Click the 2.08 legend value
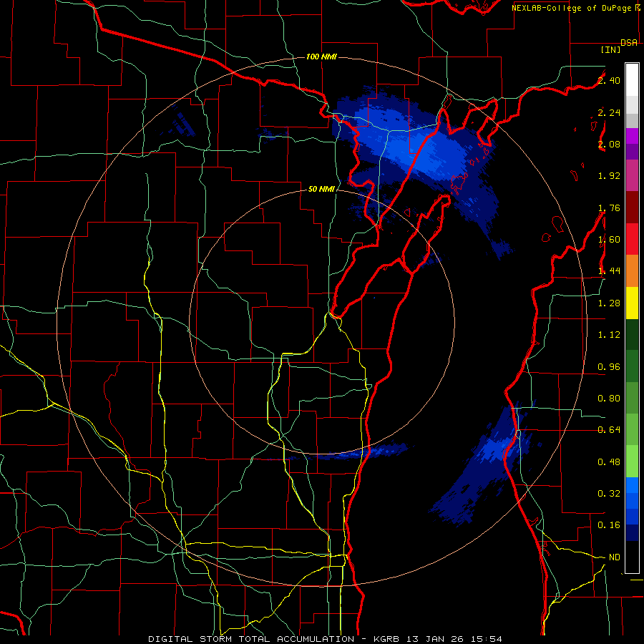Viewport: 644px width, 644px height. [x=609, y=144]
